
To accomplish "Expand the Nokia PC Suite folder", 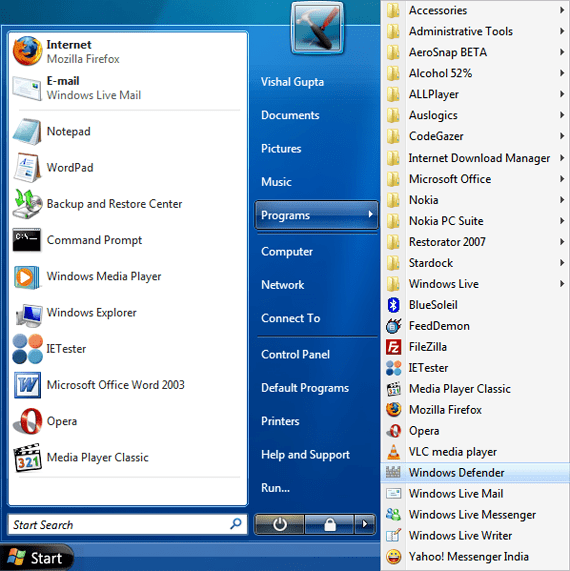I will [x=475, y=221].
